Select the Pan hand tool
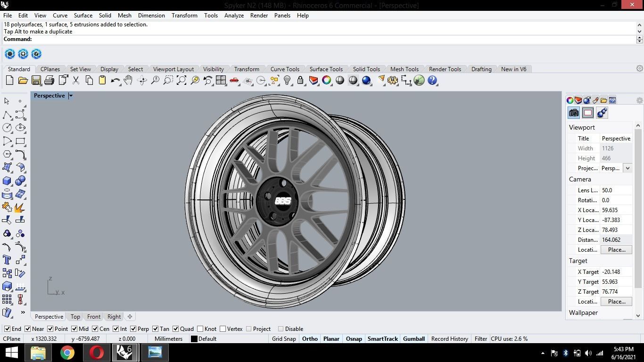Image resolution: width=644 pixels, height=362 pixels. (128, 81)
